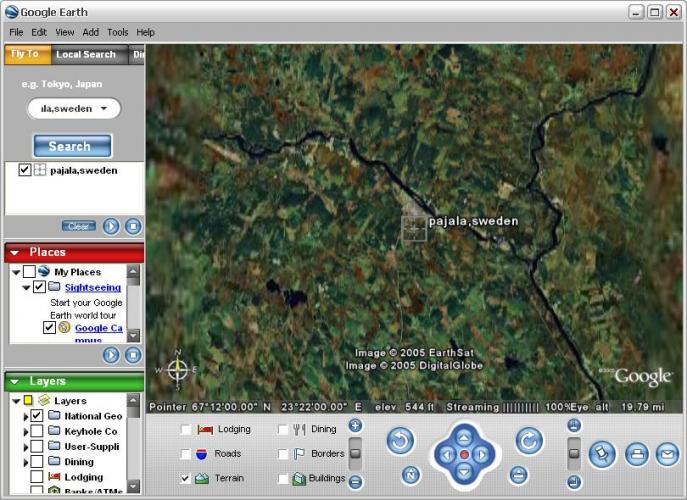687x500 pixels.
Task: Open the Tools menu
Action: coord(118,32)
